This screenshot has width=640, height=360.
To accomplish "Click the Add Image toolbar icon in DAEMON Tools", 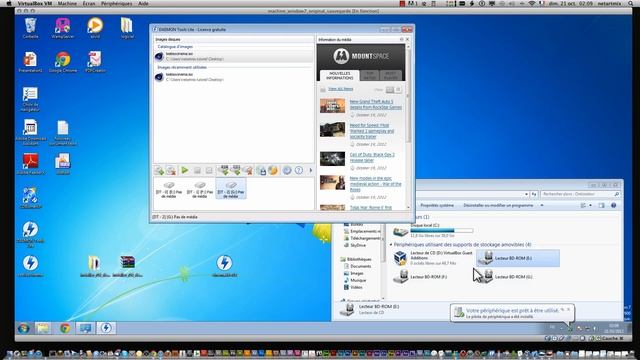I will pos(159,171).
